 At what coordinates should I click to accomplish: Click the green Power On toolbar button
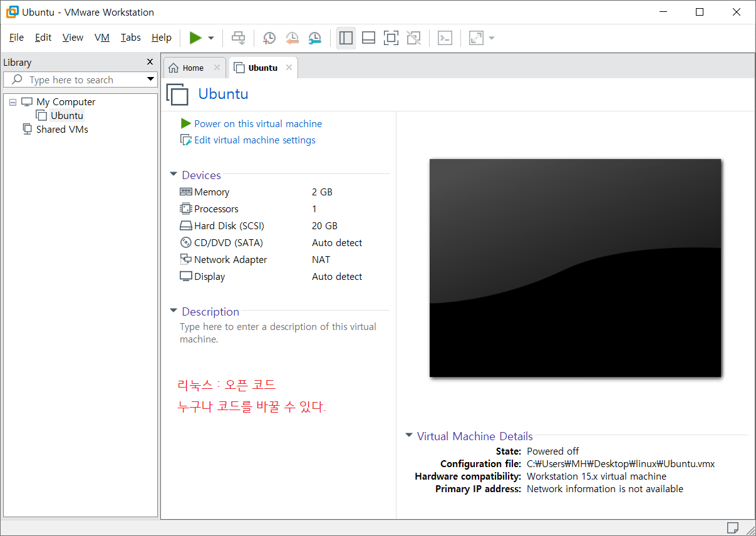coord(195,38)
